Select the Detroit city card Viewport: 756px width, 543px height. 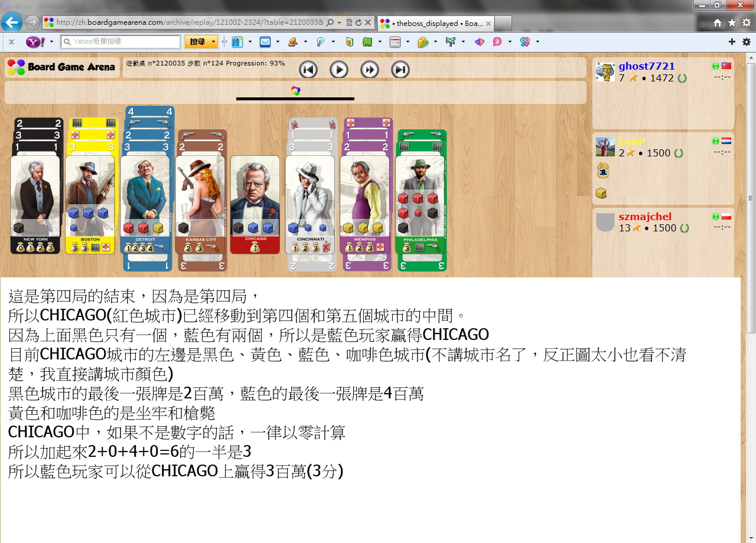tap(145, 204)
